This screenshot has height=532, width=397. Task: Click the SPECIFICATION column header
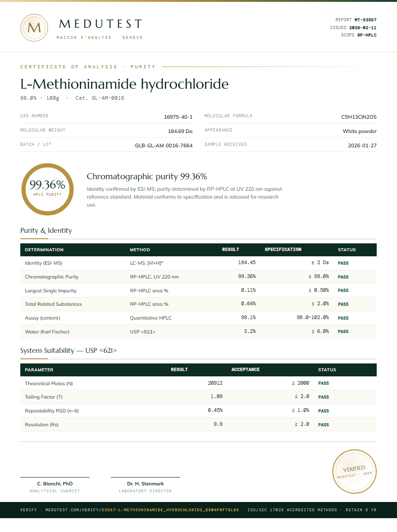283,249
